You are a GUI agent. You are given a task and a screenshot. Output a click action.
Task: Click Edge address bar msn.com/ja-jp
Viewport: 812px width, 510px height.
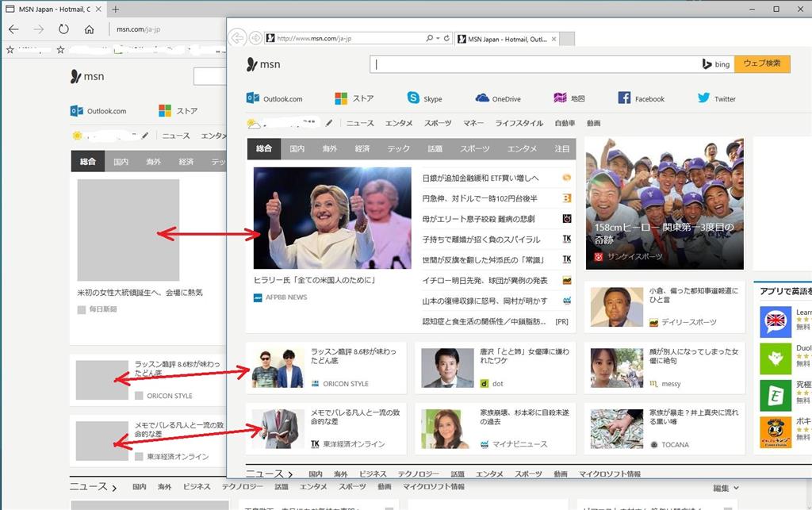point(138,29)
